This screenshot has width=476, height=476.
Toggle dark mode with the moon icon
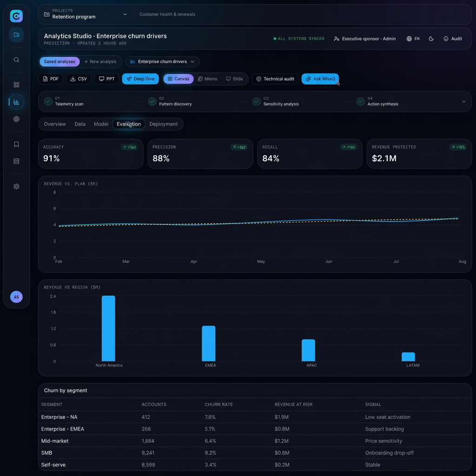coord(431,39)
